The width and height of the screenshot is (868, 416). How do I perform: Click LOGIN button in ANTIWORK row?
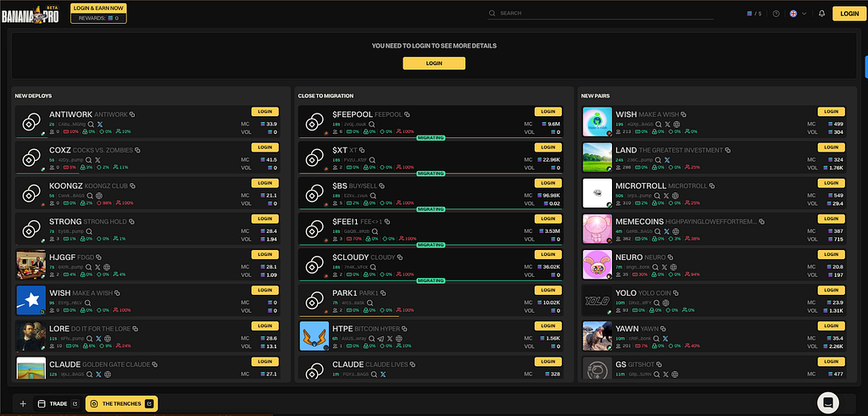point(264,111)
